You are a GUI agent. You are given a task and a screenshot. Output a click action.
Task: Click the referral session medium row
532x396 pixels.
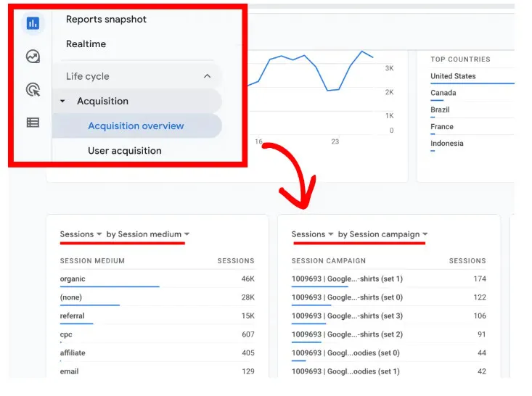pyautogui.click(x=73, y=316)
